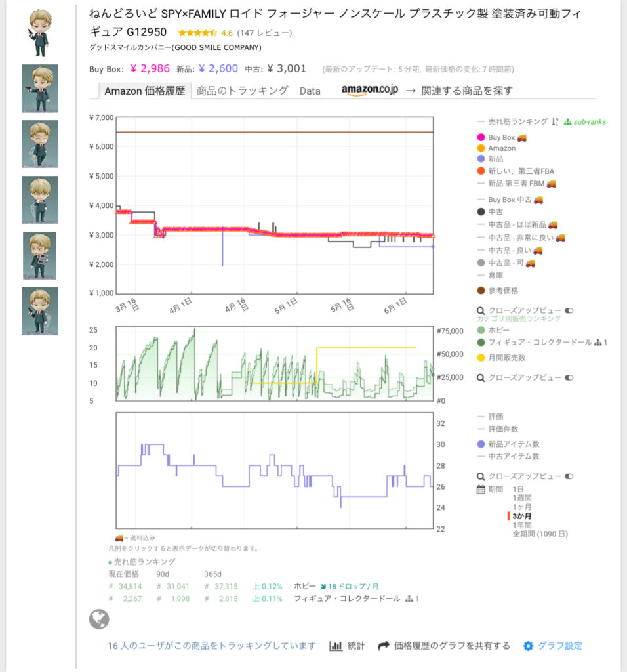Toggle 中古品 - ほぼ新品 legend entry
Screen dimensions: 627x672
(517, 224)
